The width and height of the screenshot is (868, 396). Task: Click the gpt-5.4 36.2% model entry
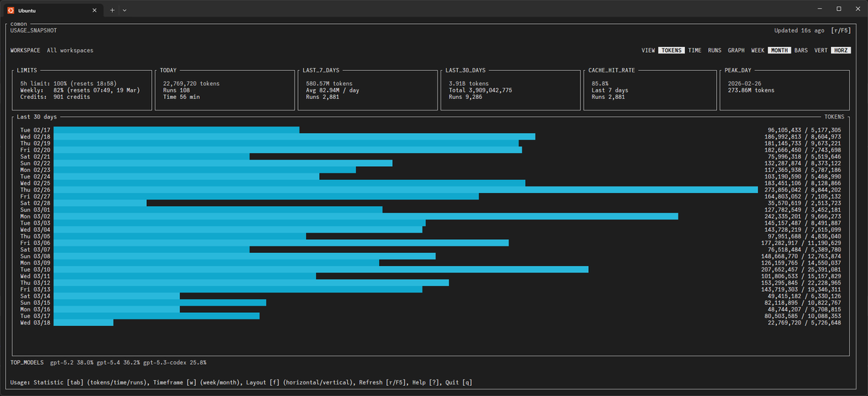pyautogui.click(x=119, y=361)
